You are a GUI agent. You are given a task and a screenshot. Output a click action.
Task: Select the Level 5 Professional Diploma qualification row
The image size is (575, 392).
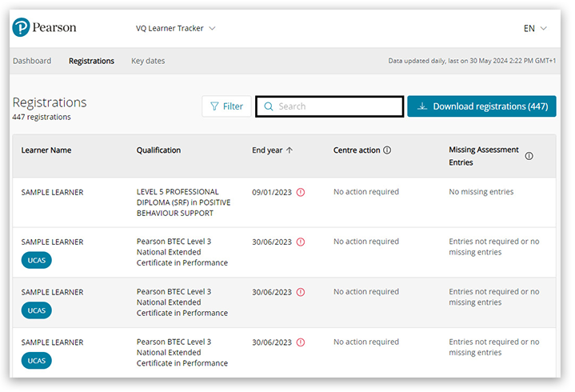click(x=183, y=202)
